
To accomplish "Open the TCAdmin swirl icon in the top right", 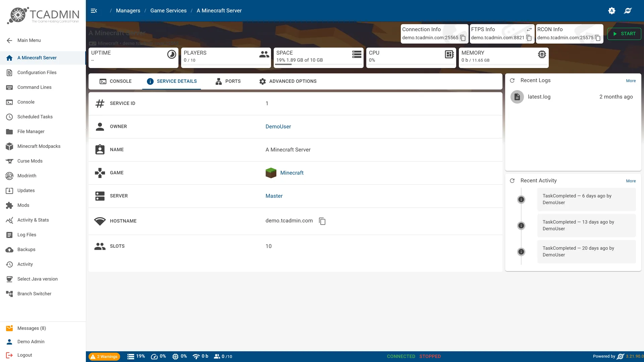I will 628,11.
